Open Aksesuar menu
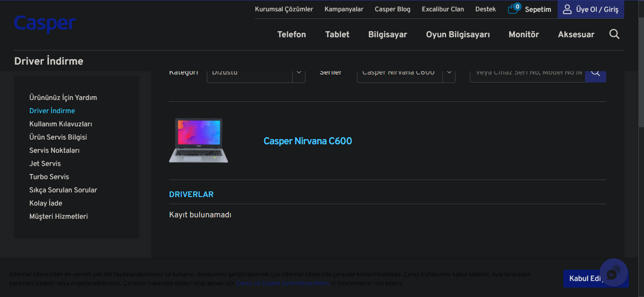 coord(576,34)
